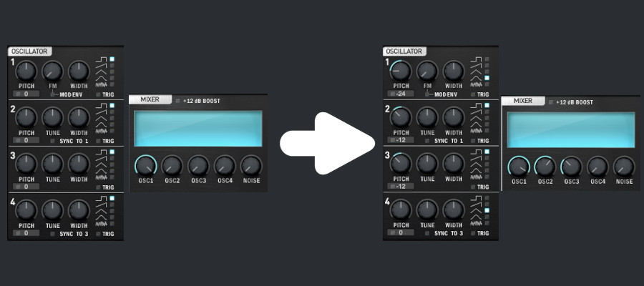The width and height of the screenshot is (644, 286).
Task: Click the blue display in the left mixer
Action: point(197,129)
